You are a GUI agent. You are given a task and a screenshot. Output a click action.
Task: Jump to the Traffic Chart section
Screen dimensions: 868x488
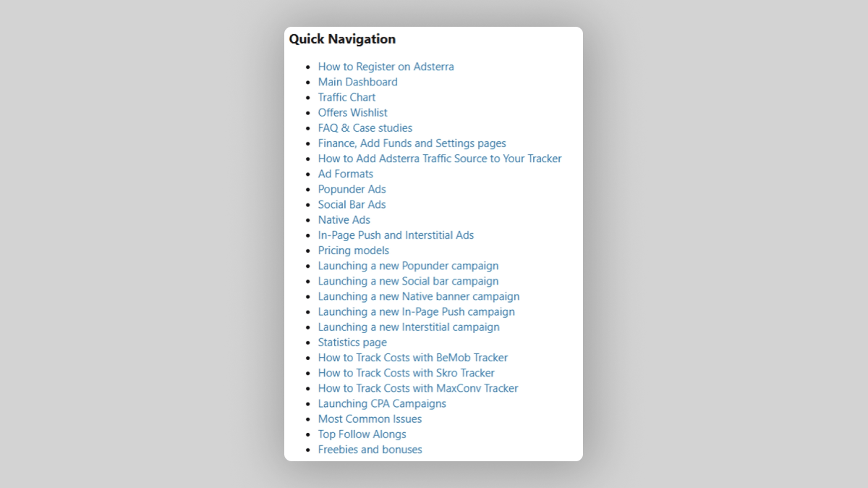tap(346, 97)
